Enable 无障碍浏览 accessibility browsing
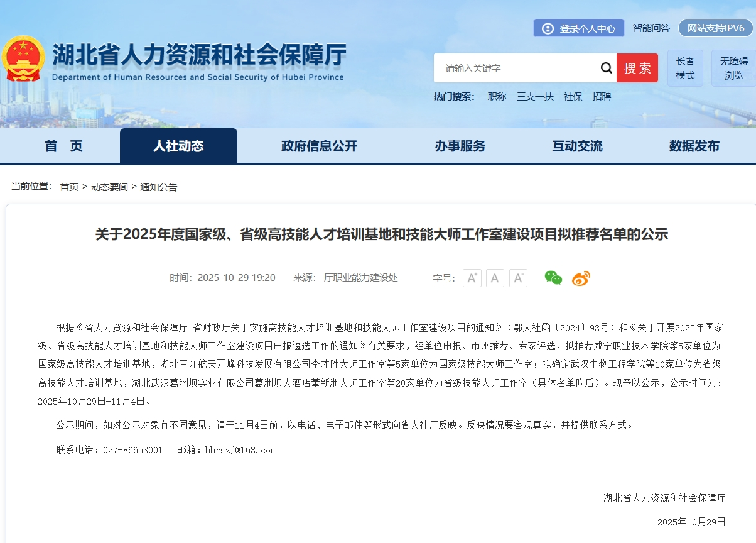This screenshot has height=543, width=756. (x=733, y=68)
